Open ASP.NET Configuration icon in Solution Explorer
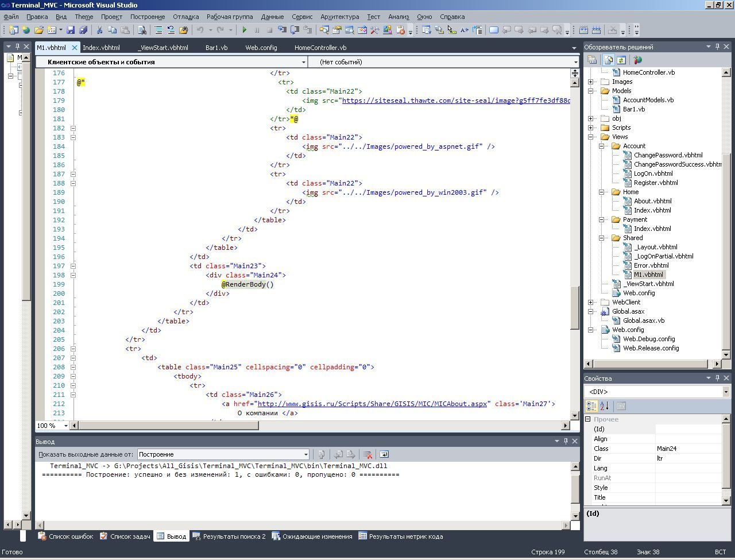The width and height of the screenshot is (735, 560). tap(637, 60)
